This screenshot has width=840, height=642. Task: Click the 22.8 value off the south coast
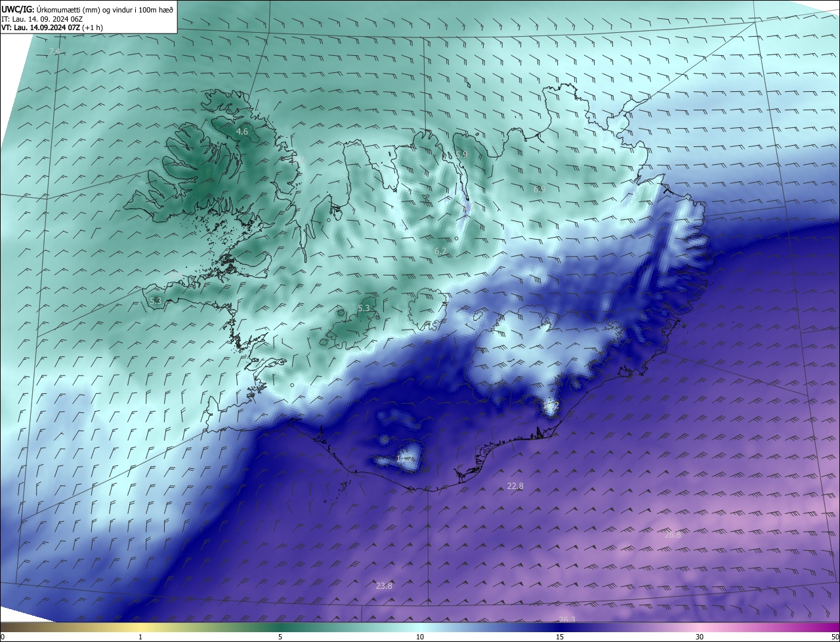click(x=515, y=486)
